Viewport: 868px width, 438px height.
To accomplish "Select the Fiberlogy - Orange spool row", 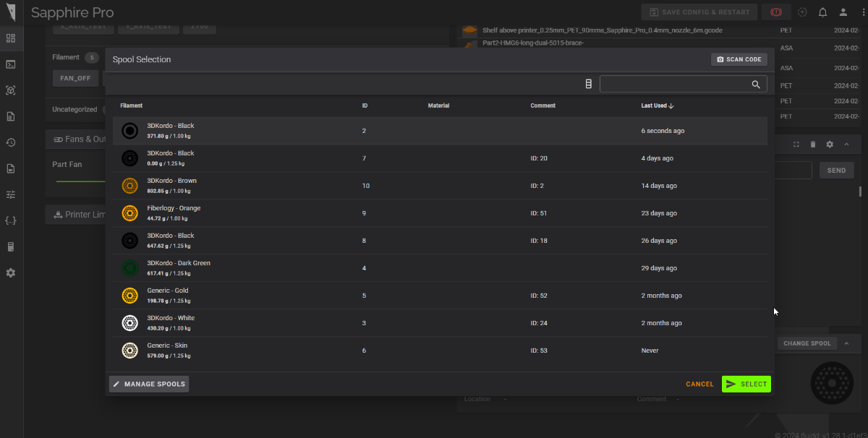I will point(440,213).
